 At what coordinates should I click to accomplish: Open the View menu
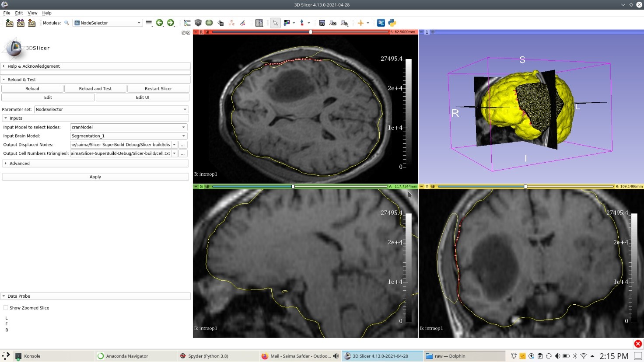[32, 13]
